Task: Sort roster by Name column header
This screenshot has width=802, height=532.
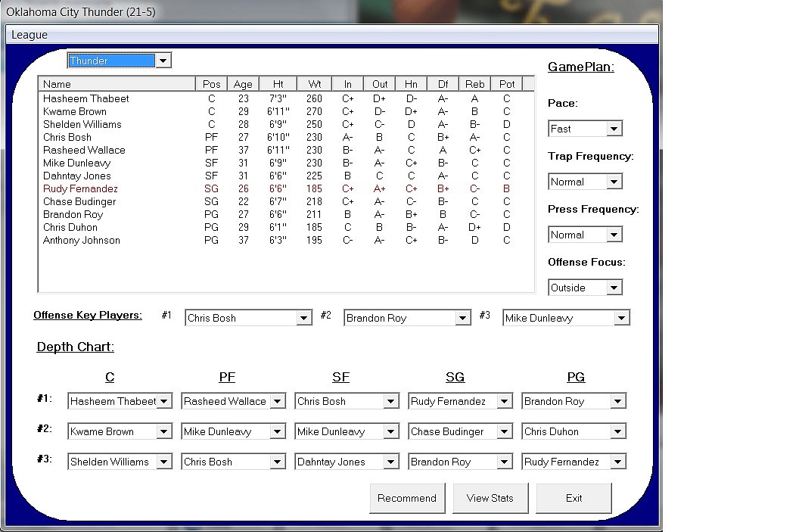Action: (x=117, y=84)
